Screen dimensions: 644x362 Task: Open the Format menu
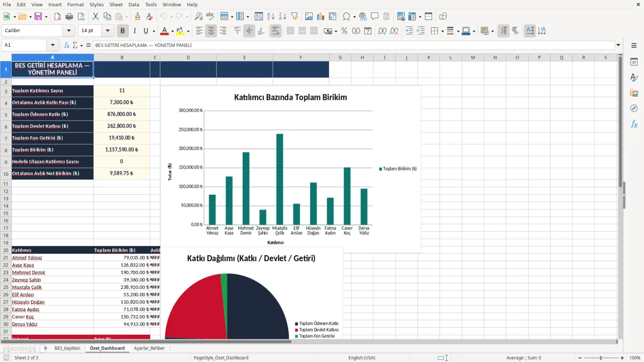(x=75, y=4)
